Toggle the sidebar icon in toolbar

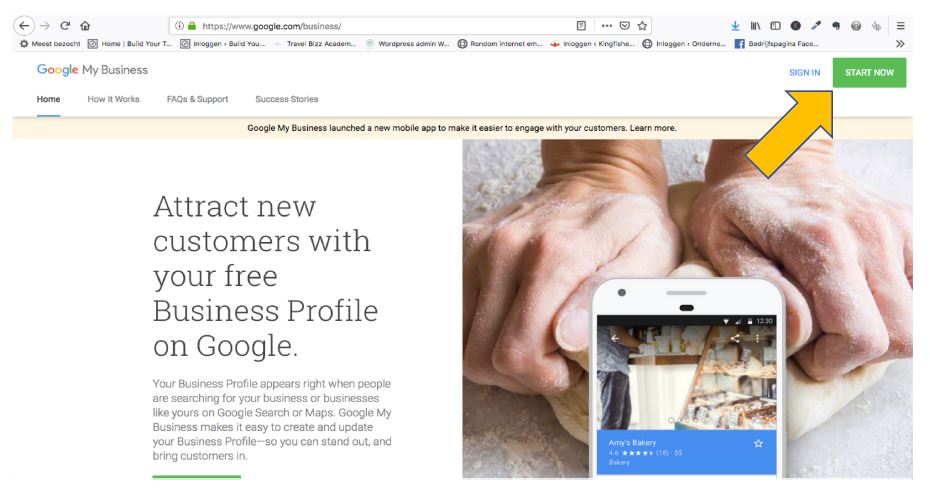(775, 26)
